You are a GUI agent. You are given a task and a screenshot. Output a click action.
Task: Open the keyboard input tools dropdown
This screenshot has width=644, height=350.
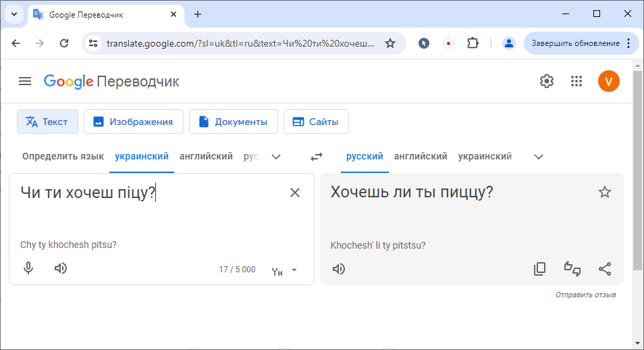[294, 270]
